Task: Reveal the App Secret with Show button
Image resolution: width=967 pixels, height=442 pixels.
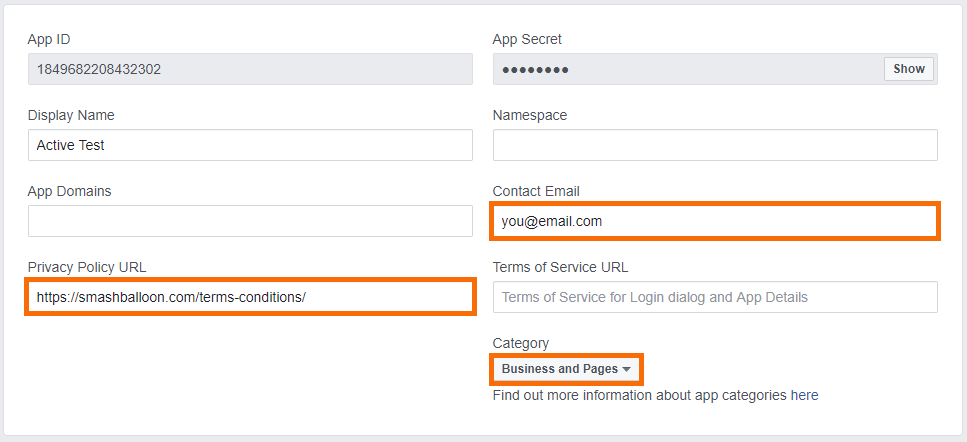Action: pos(909,69)
